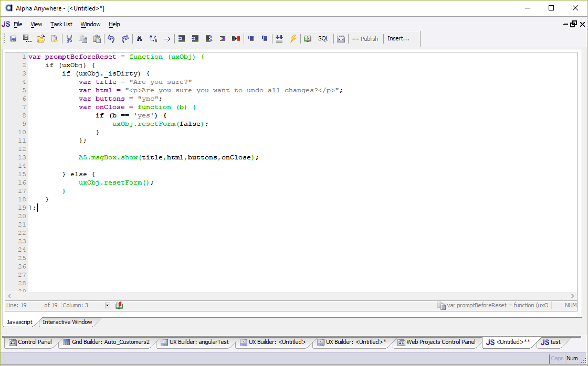The width and height of the screenshot is (588, 366).
Task: Click the indent lines icon
Action: tap(182, 39)
